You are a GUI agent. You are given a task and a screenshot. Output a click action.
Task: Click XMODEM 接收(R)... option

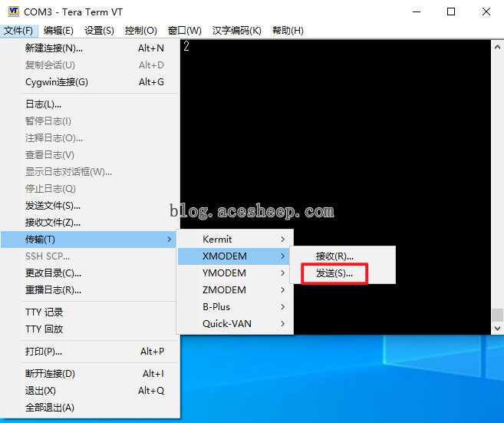pyautogui.click(x=343, y=256)
